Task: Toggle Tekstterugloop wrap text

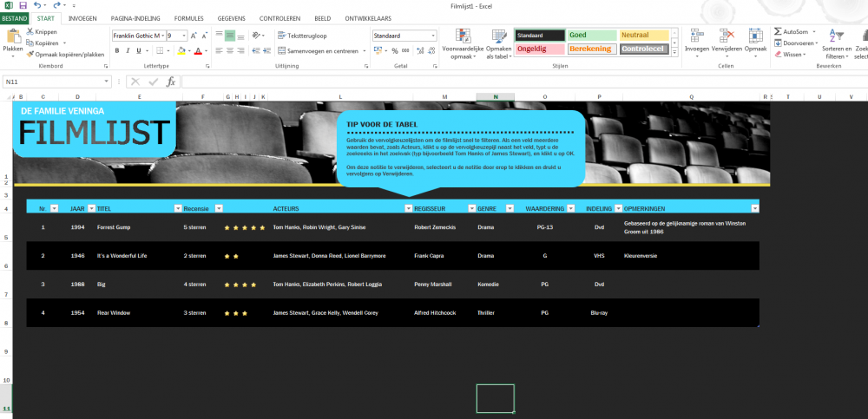Action: pos(302,36)
